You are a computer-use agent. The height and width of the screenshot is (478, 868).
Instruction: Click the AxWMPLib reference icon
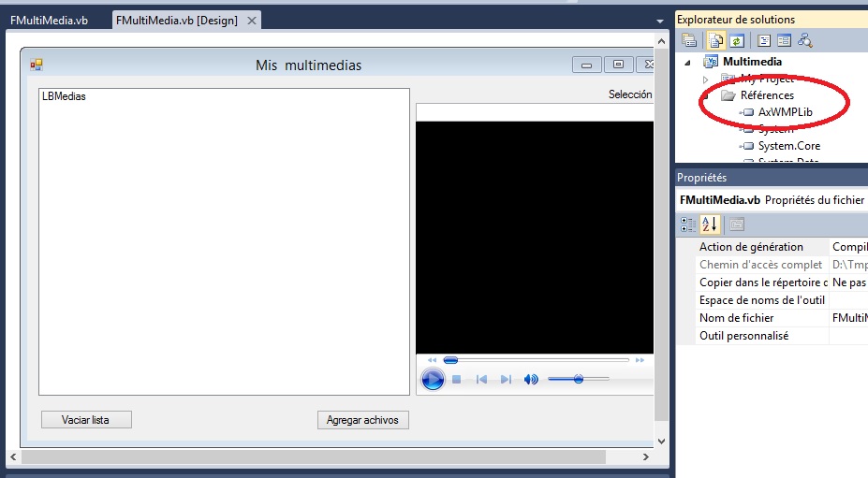[x=747, y=112]
